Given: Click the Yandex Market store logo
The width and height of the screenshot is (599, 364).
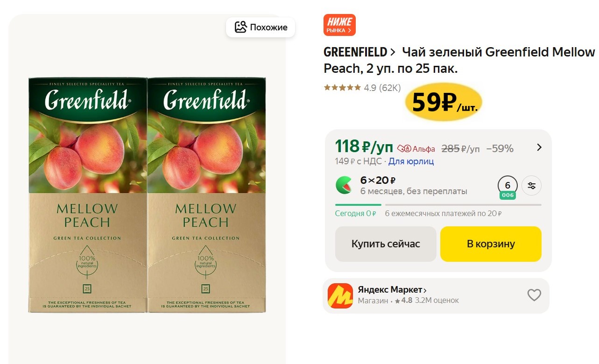Looking at the screenshot, I should (340, 295).
